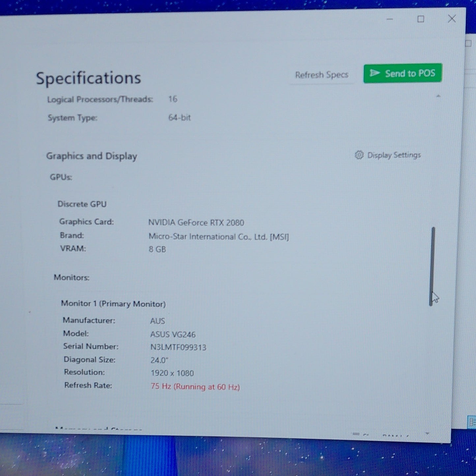The width and height of the screenshot is (476, 476).
Task: Select the Micro-Star International brand value
Action: tap(218, 237)
